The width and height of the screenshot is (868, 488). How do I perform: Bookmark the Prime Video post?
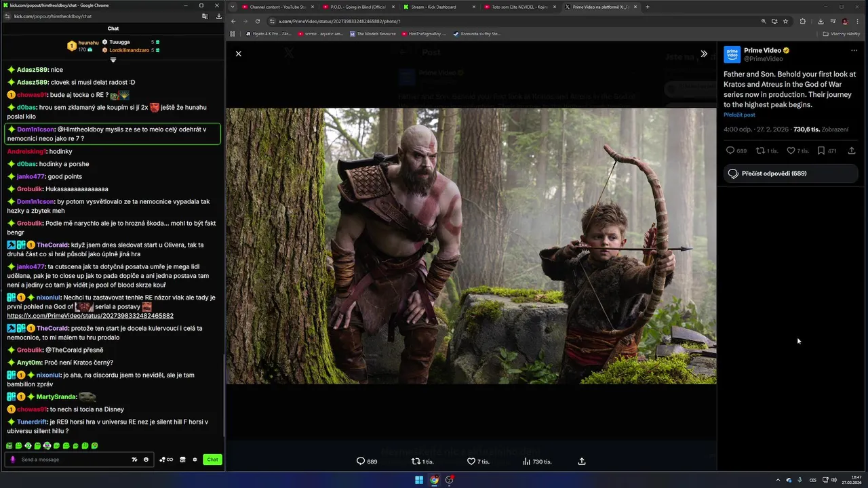[827, 150]
